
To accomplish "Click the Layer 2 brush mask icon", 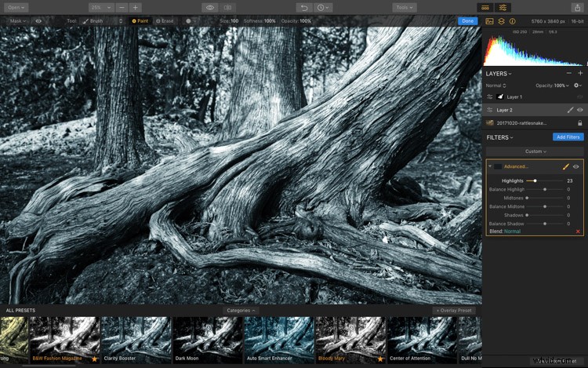I will coord(571,110).
